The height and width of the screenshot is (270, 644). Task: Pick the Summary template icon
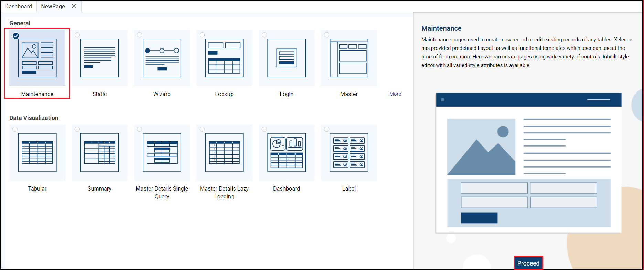(x=99, y=152)
